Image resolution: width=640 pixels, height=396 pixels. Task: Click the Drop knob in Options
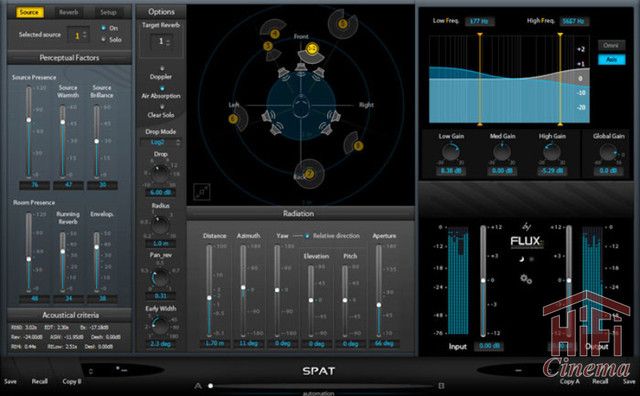160,174
